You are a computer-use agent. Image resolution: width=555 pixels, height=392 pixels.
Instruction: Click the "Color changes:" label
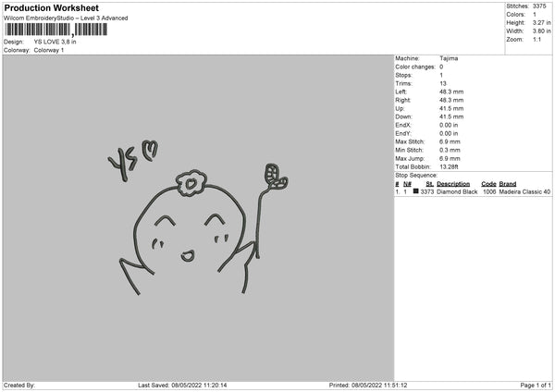(x=415, y=67)
